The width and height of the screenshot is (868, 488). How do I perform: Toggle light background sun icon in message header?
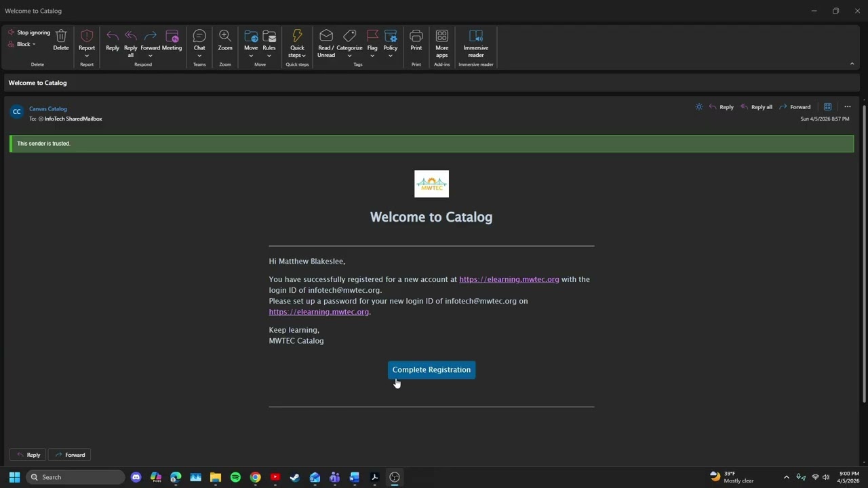pos(699,107)
